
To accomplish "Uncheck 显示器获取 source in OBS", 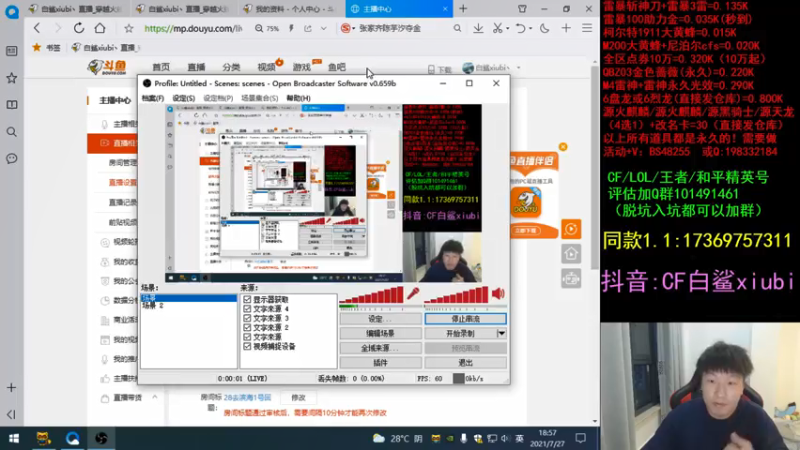I will tap(247, 299).
